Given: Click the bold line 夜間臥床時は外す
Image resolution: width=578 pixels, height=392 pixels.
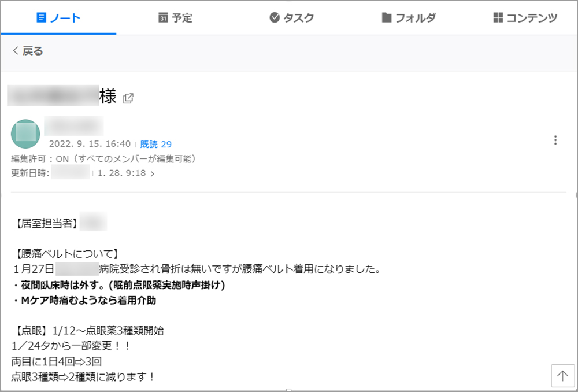Looking at the screenshot, I should click(x=118, y=285).
